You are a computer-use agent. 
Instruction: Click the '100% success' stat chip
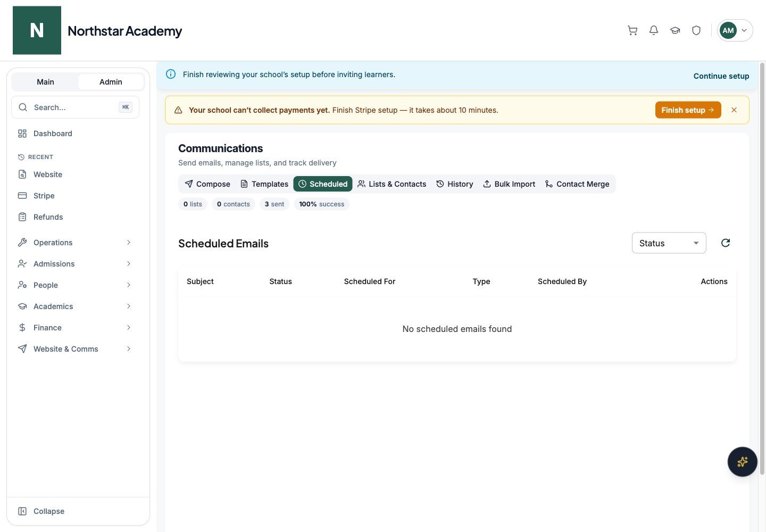pyautogui.click(x=322, y=204)
